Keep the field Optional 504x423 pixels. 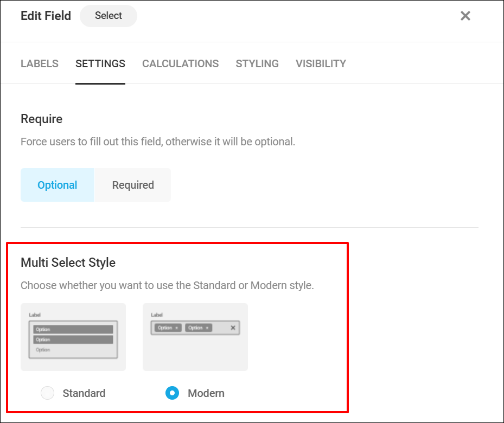point(57,185)
